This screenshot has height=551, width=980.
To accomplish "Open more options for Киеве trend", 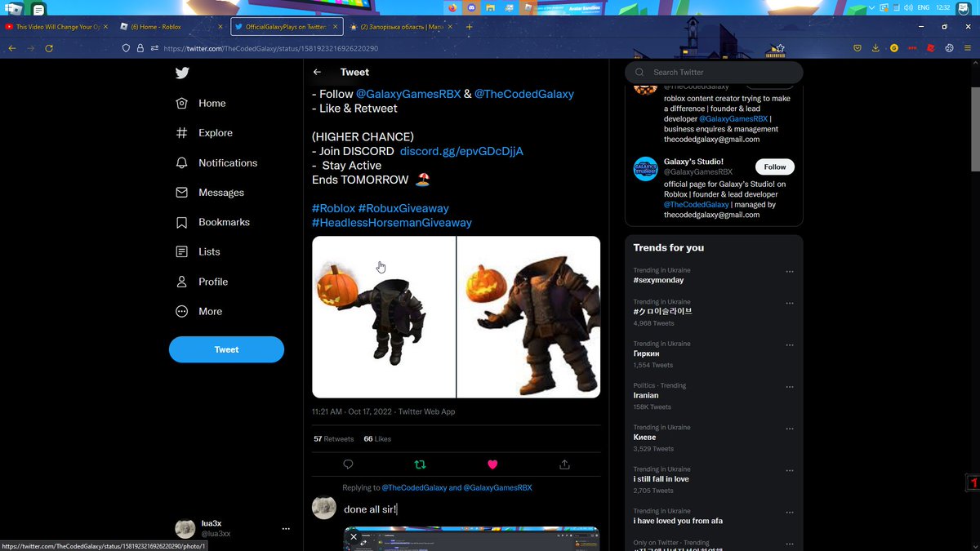I will pyautogui.click(x=789, y=429).
